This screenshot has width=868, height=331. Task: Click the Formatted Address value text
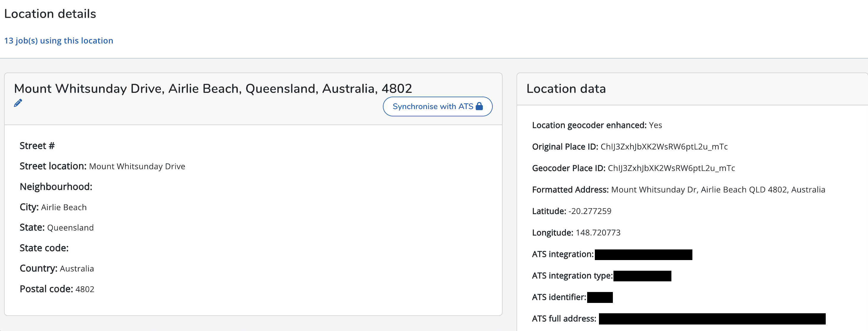tap(718, 190)
